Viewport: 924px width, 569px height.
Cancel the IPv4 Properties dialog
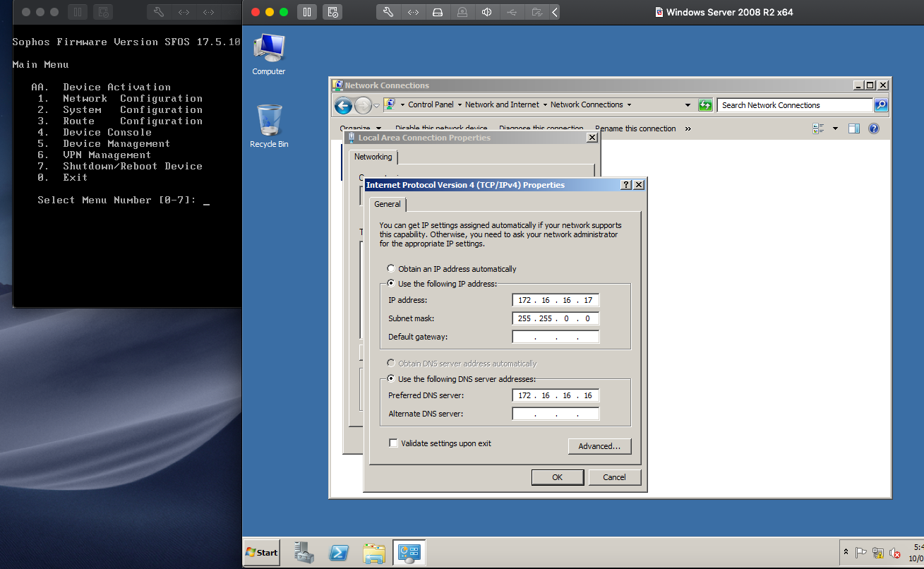614,477
